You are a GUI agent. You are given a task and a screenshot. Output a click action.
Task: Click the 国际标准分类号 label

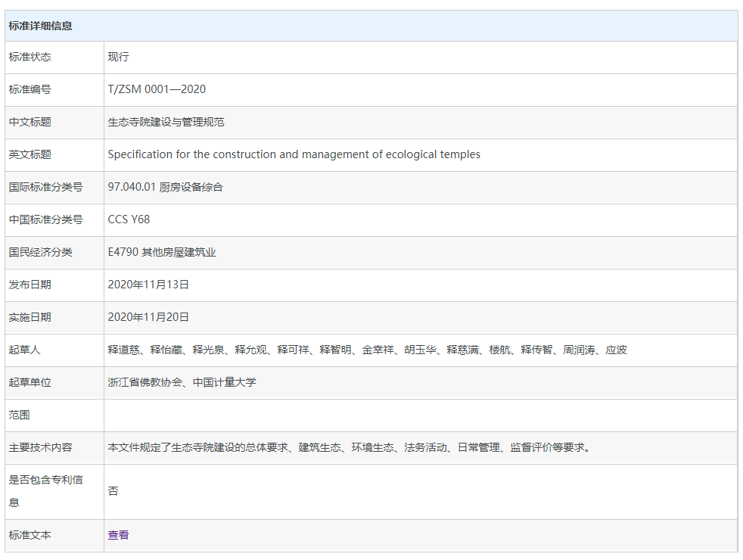45,187
